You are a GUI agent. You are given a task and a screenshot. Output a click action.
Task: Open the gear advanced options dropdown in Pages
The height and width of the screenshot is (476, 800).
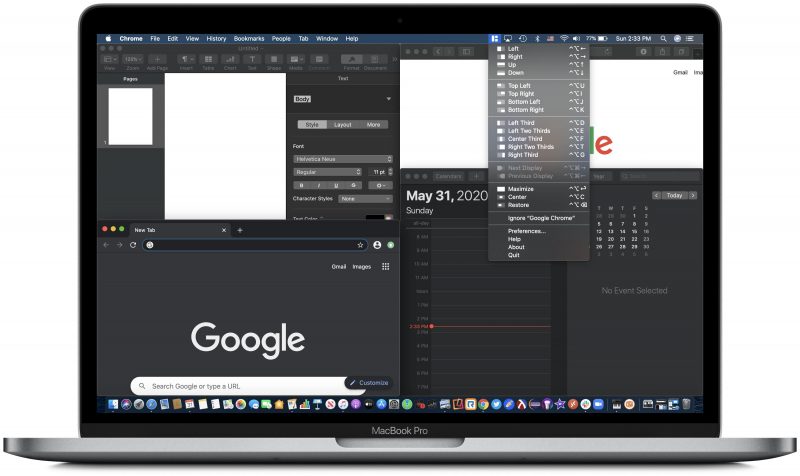pyautogui.click(x=381, y=185)
